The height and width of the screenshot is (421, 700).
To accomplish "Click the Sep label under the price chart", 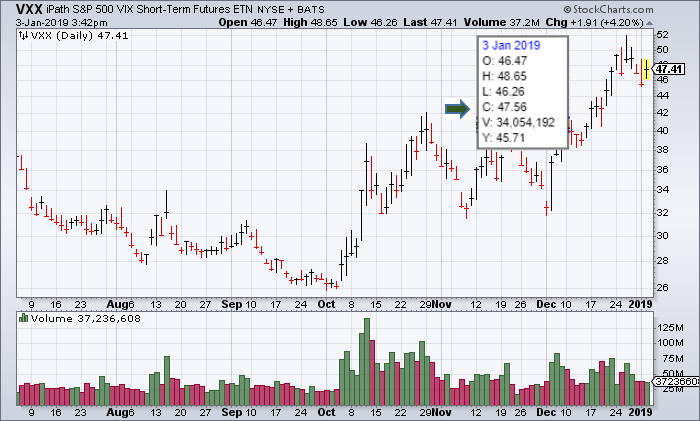I will click(231, 304).
